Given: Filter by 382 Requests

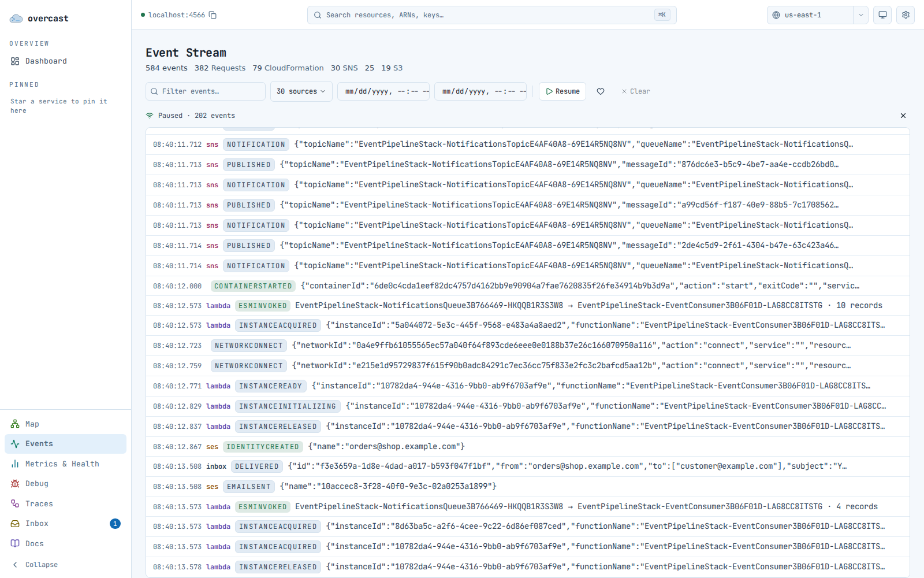Looking at the screenshot, I should click(220, 68).
